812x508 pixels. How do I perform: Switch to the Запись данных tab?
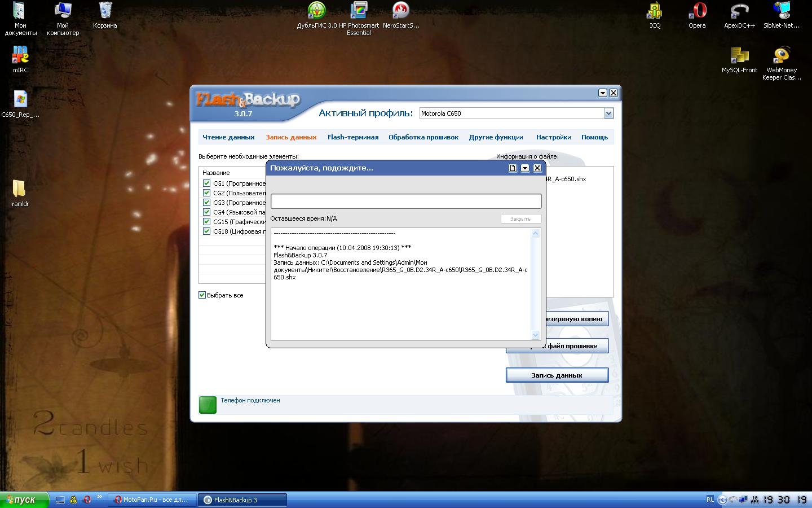point(291,137)
